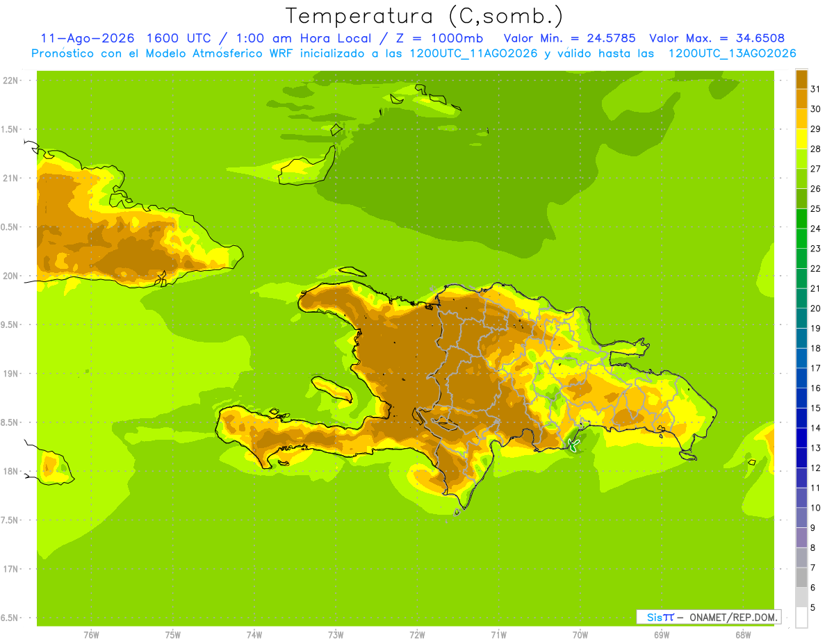Select the date text "11-Ago-2026"
The width and height of the screenshot is (834, 644).
coord(88,38)
